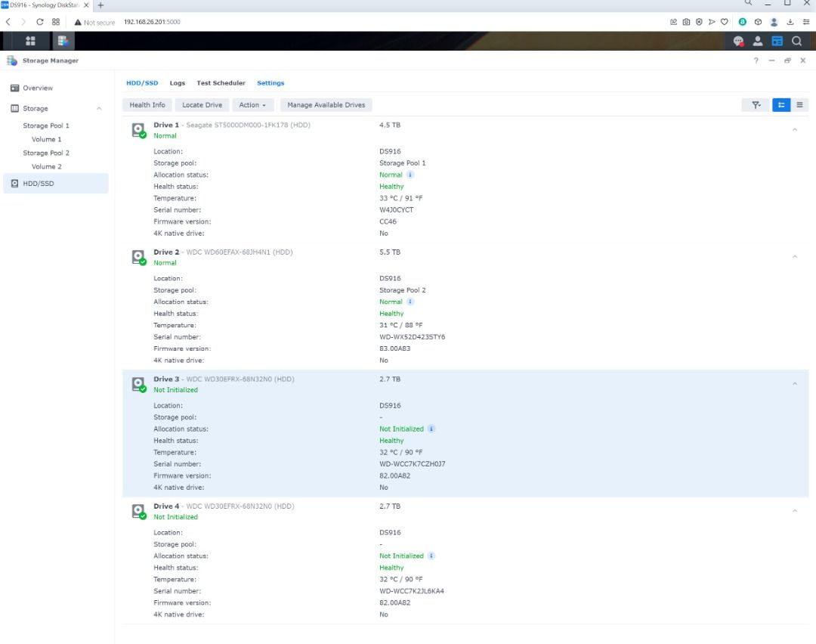Click the Drive 1 disk icon
Image resolution: width=816 pixels, height=644 pixels.
click(x=138, y=130)
